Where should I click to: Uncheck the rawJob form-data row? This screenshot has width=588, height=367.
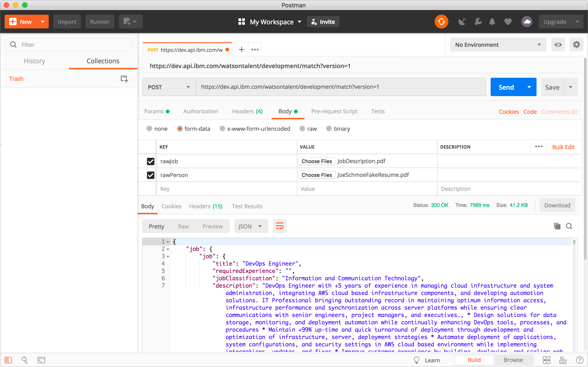point(150,161)
